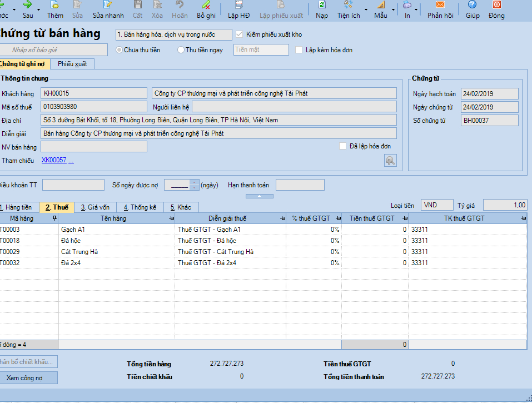Print using the In icon

coord(407,5)
